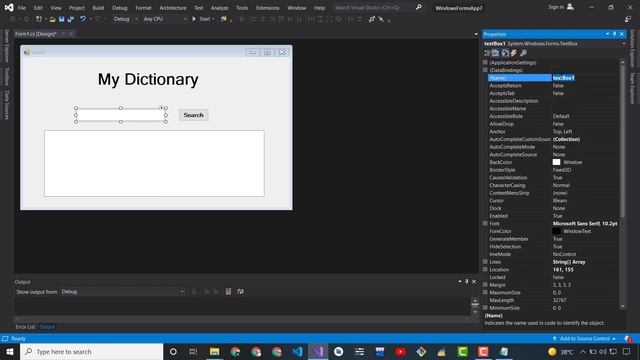Viewport: 640px width, 360px height.
Task: Click the Cortana circle in the taskbar
Action: click(x=173, y=351)
